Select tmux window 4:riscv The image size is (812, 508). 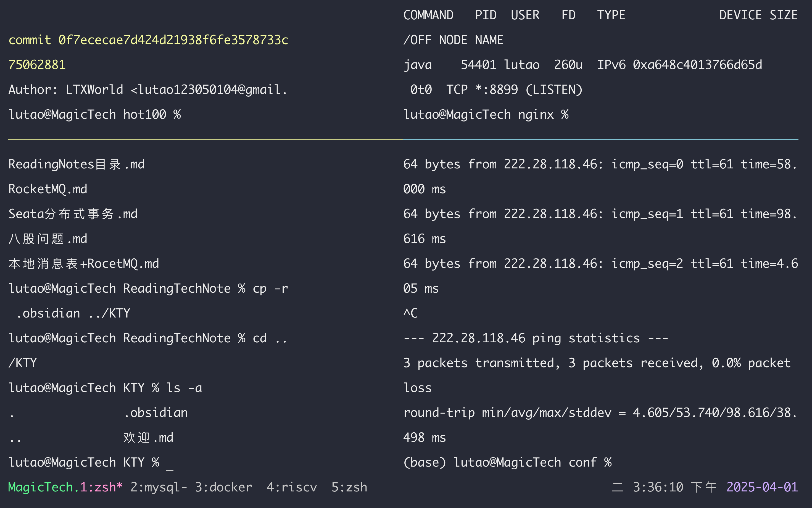[292, 487]
